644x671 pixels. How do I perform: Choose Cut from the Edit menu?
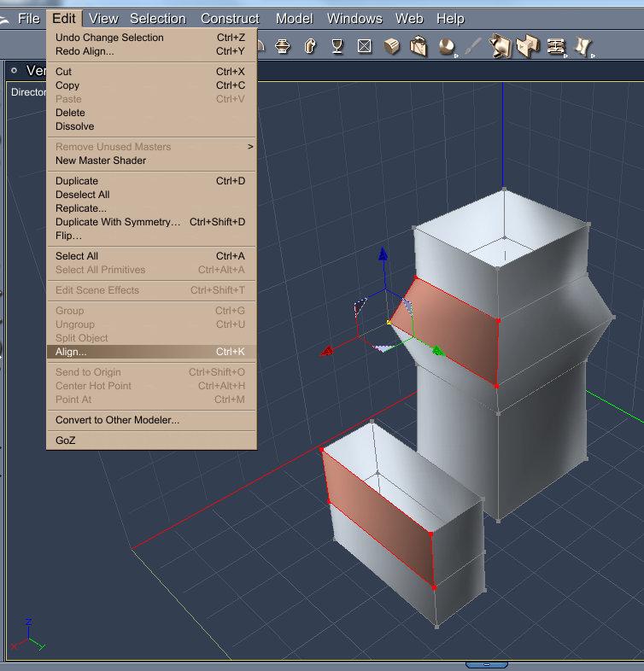pyautogui.click(x=151, y=72)
